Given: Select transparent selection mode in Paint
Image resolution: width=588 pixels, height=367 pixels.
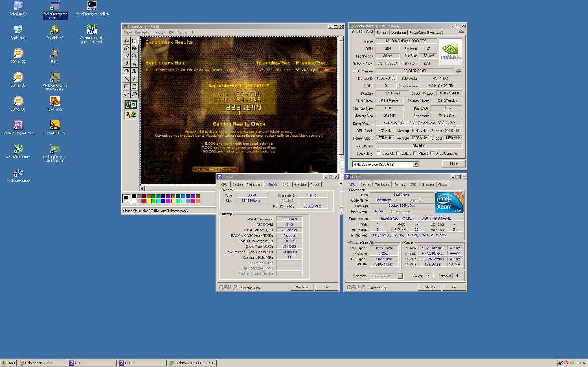Looking at the screenshot, I should coord(130,115).
